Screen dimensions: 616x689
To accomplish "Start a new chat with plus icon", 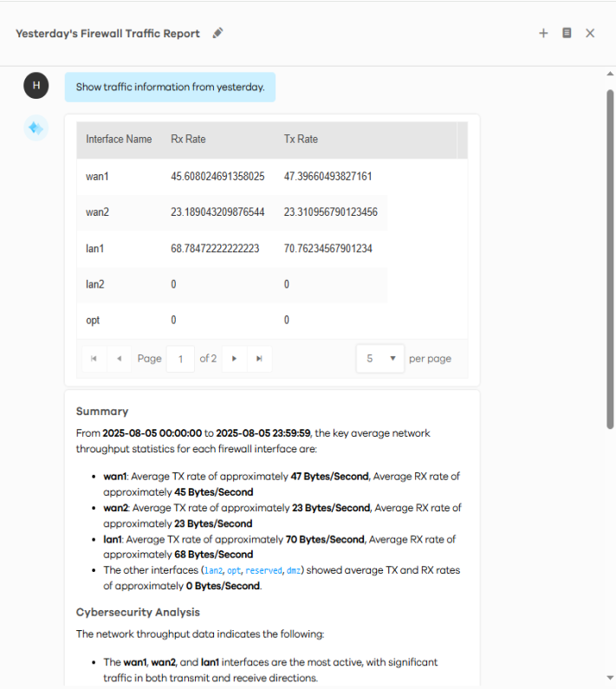I will pyautogui.click(x=543, y=33).
